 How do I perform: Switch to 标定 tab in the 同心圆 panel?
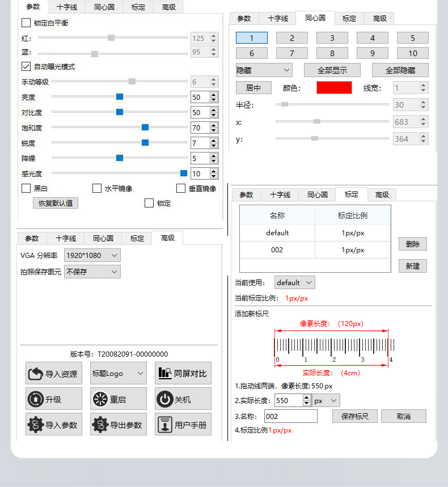point(349,19)
